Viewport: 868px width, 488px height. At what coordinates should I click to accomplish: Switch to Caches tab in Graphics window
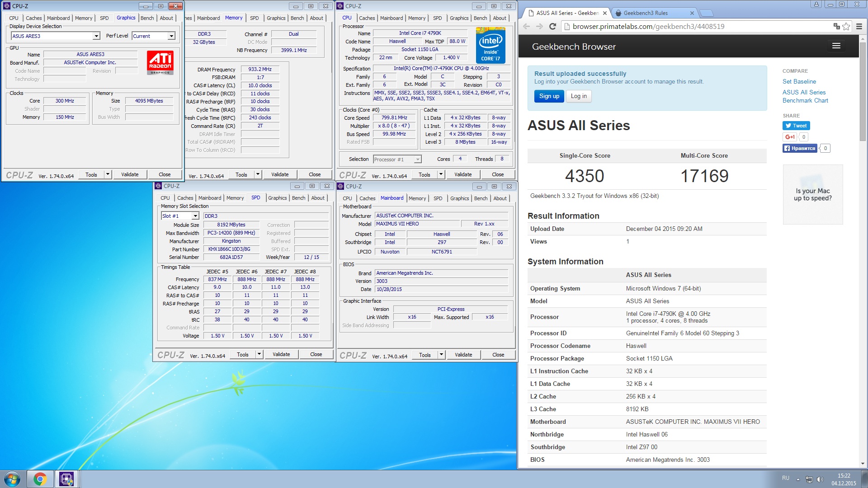33,18
